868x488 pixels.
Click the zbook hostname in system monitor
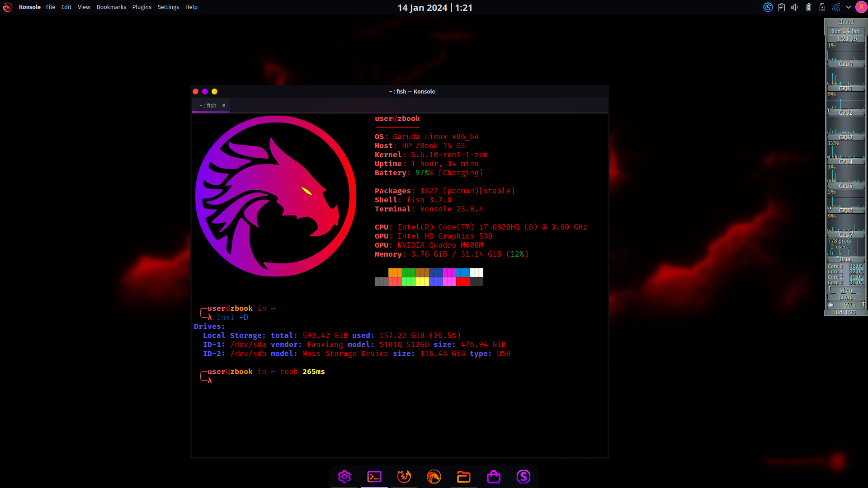tap(846, 22)
